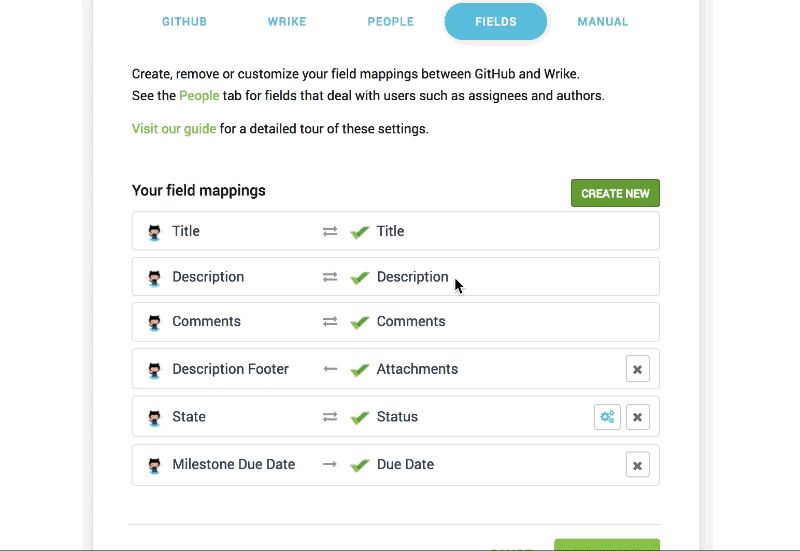Remove the Milestone Due Date mapping

pos(637,465)
